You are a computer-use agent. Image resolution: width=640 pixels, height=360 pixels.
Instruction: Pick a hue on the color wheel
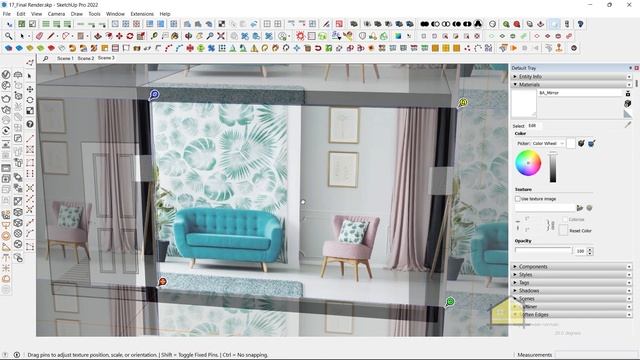click(x=528, y=163)
